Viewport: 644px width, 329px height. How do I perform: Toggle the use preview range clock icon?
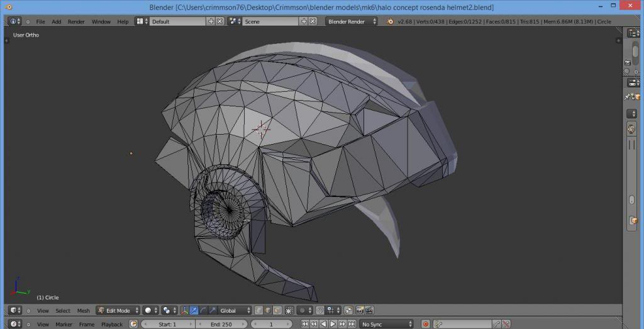pos(133,324)
